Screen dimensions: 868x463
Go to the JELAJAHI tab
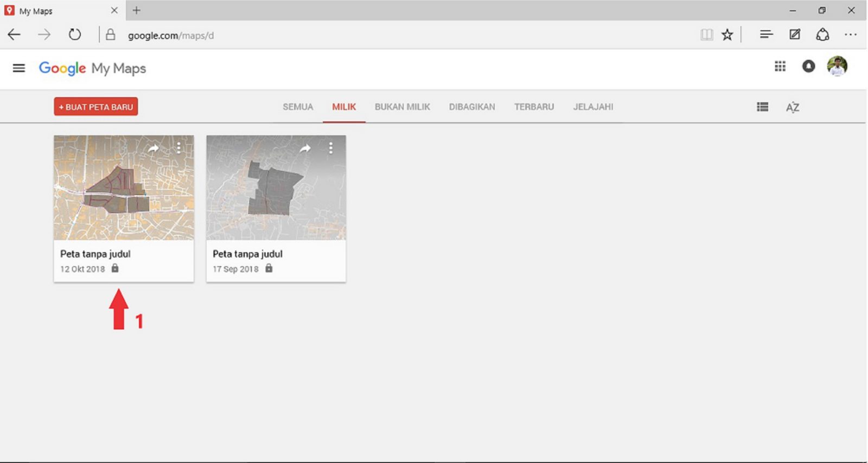coord(593,107)
